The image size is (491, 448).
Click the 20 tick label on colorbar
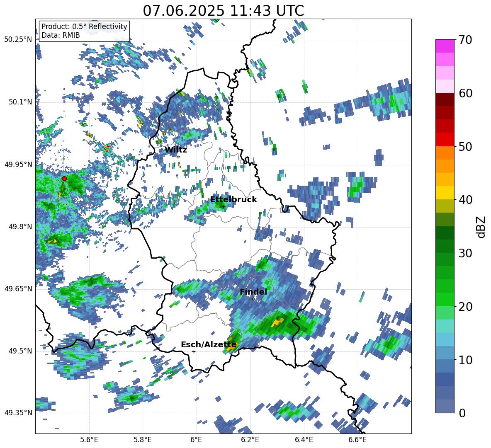465,307
